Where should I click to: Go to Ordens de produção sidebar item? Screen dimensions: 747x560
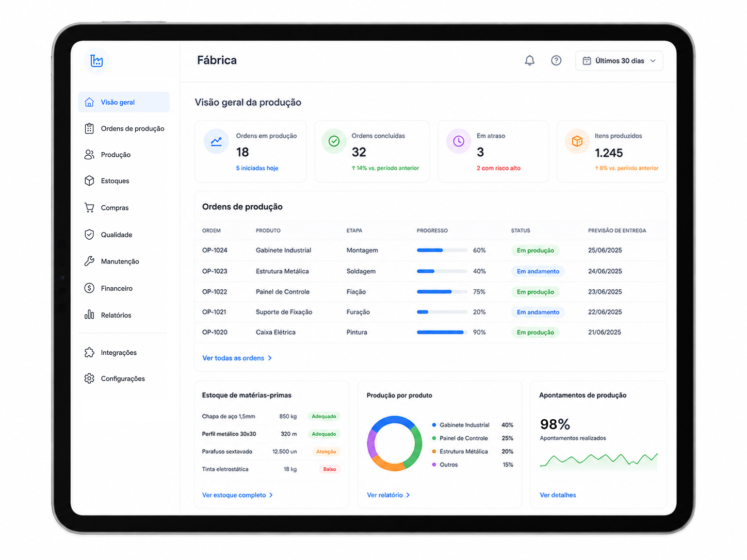pyautogui.click(x=124, y=128)
